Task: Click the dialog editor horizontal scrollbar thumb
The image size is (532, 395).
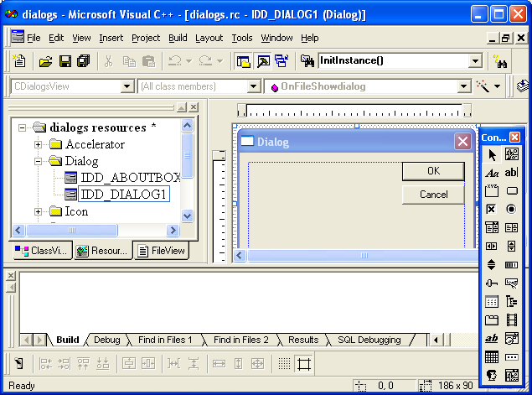Action: [x=364, y=256]
